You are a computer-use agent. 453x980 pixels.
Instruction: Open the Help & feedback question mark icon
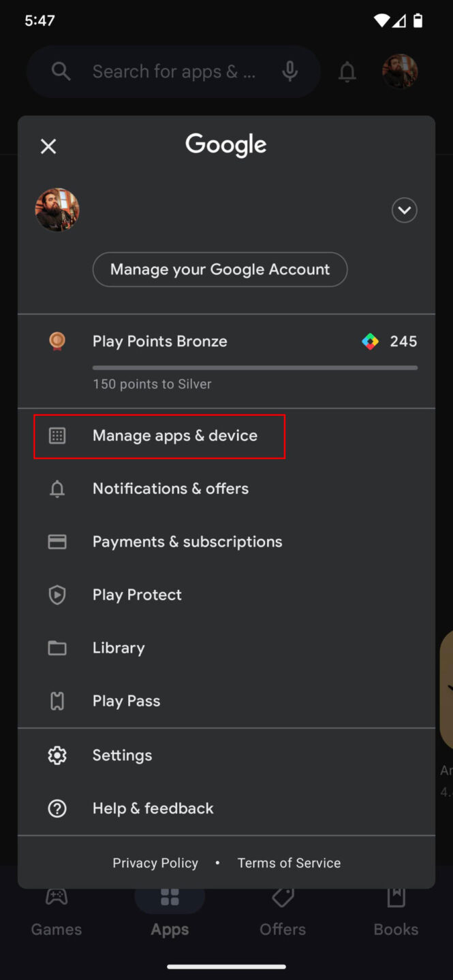click(57, 808)
